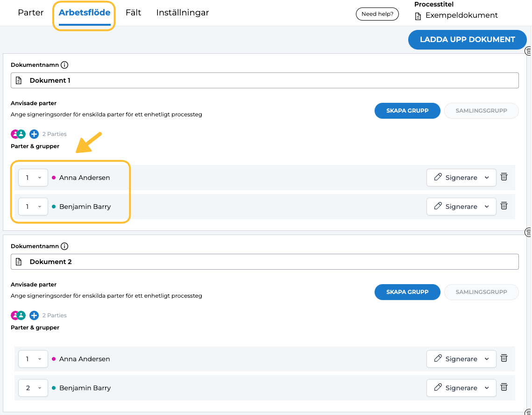Image resolution: width=532 pixels, height=415 pixels.
Task: Remove Anna Andersen from Dokument 2
Action: tap(504, 358)
